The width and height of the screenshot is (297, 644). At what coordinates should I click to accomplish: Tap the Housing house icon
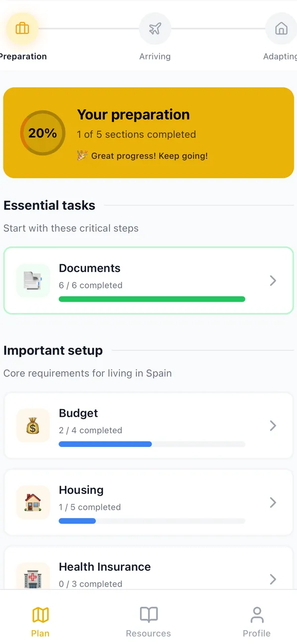click(33, 502)
